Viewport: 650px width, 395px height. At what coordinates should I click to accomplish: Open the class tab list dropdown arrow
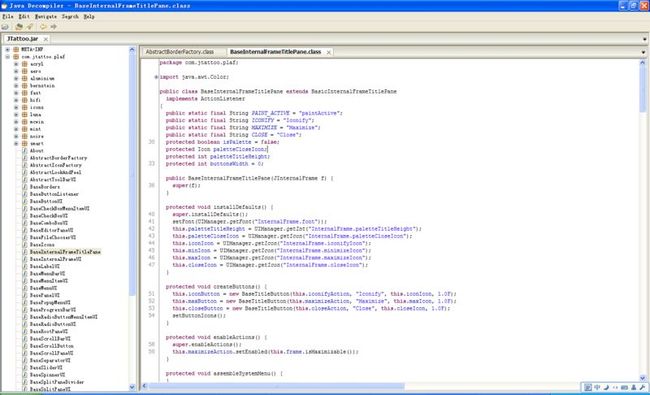point(643,52)
